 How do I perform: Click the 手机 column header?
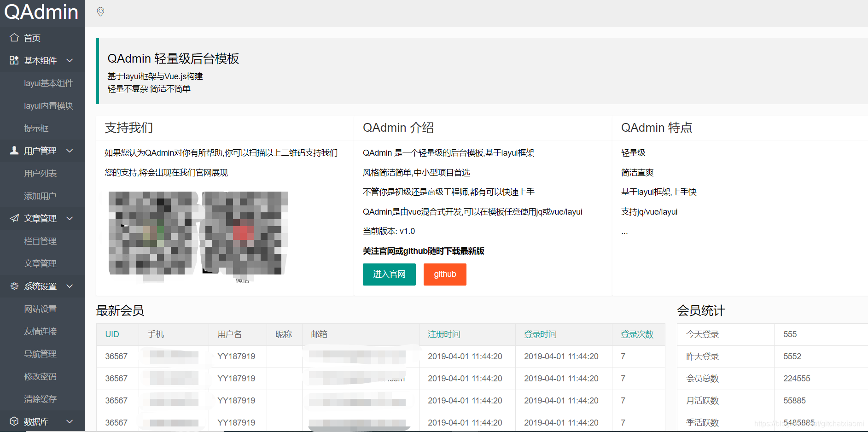(x=156, y=334)
